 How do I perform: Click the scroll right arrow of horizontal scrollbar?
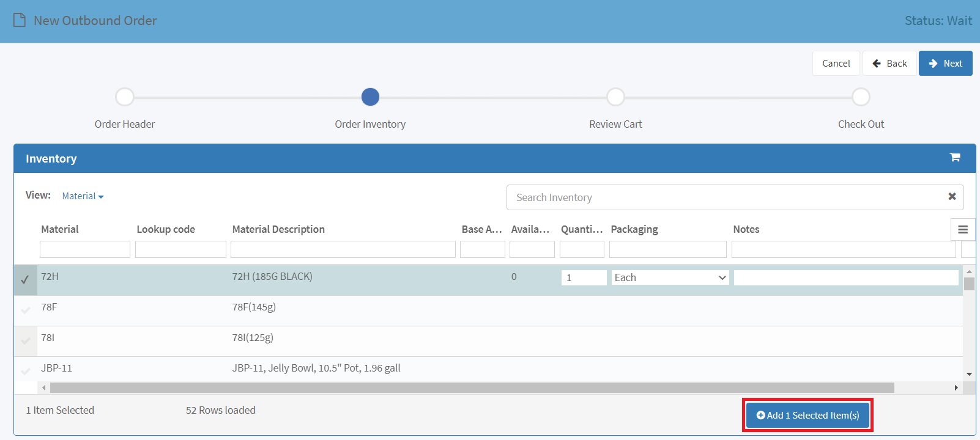956,388
